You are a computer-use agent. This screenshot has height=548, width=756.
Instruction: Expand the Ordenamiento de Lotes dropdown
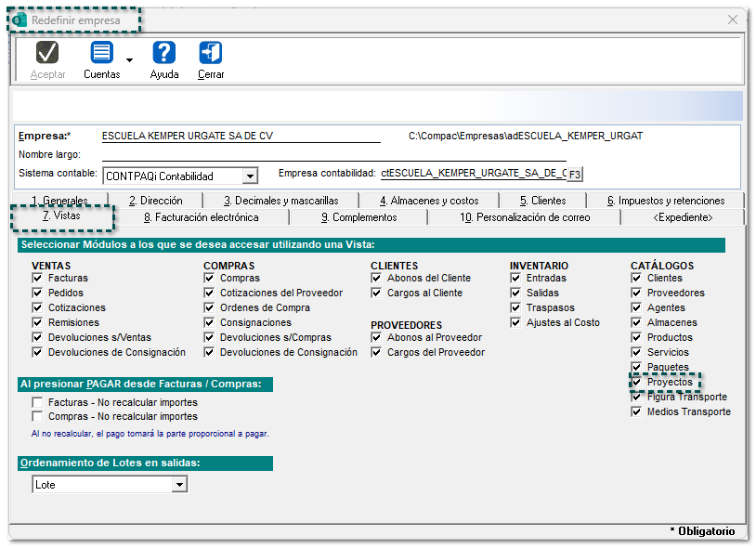[x=179, y=485]
